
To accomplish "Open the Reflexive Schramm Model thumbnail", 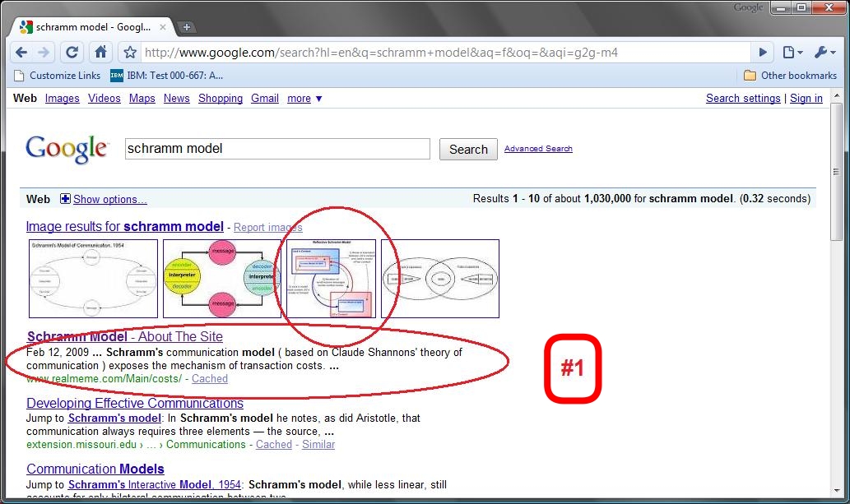I will point(332,279).
